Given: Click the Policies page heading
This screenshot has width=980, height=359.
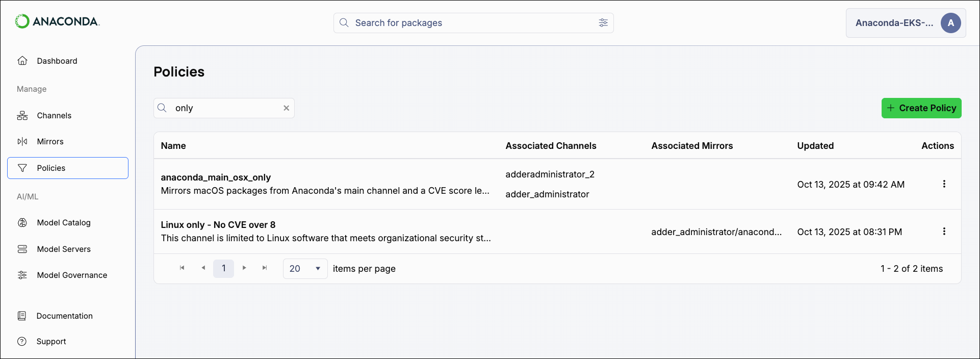Looking at the screenshot, I should click(x=179, y=72).
